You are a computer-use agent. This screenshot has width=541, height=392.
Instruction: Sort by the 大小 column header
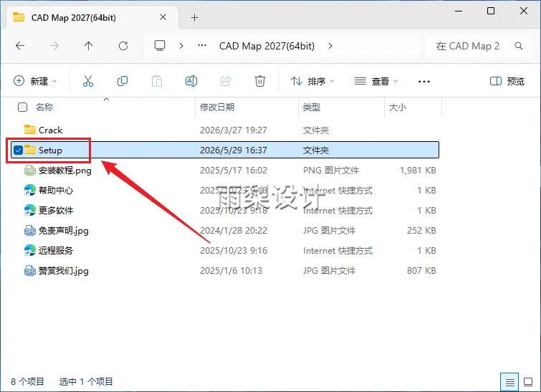398,107
